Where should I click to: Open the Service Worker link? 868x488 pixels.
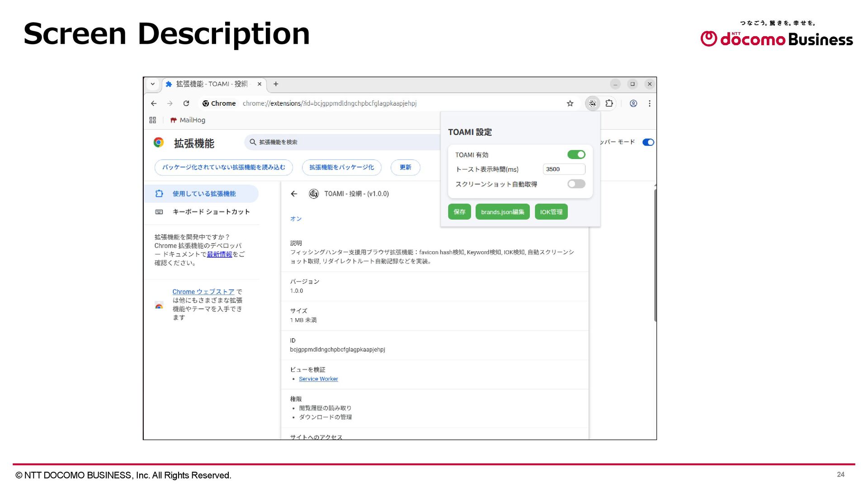318,379
